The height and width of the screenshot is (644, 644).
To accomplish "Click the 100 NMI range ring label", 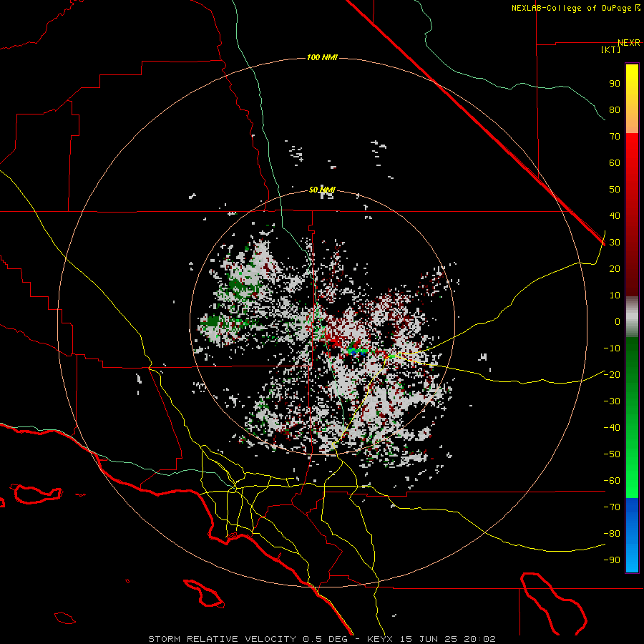I will [322, 57].
